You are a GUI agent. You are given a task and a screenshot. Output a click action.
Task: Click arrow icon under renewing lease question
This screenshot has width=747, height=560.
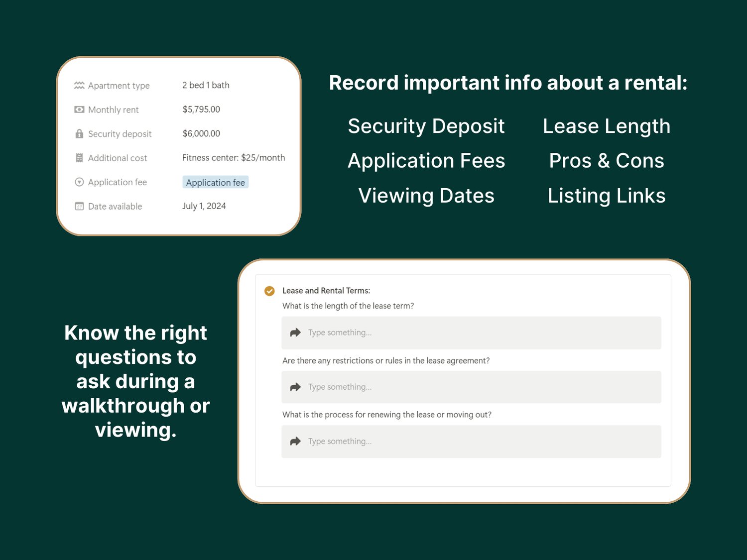pyautogui.click(x=295, y=441)
